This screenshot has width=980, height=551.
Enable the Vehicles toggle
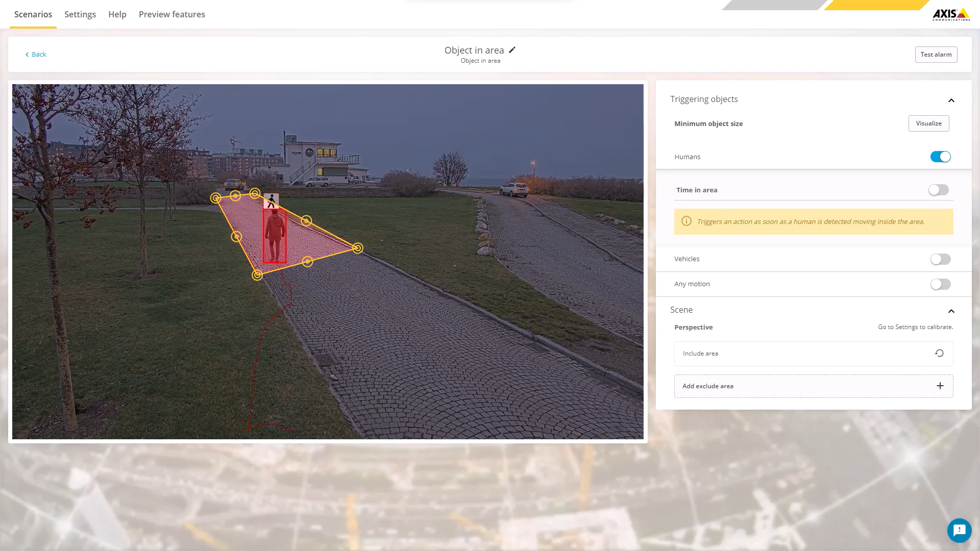pos(940,259)
